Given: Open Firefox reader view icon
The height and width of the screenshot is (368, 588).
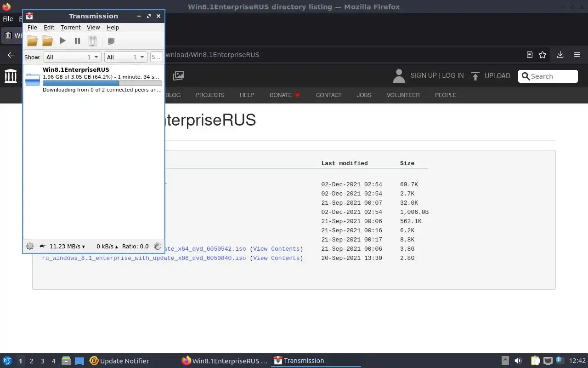Looking at the screenshot, I should coord(530,55).
